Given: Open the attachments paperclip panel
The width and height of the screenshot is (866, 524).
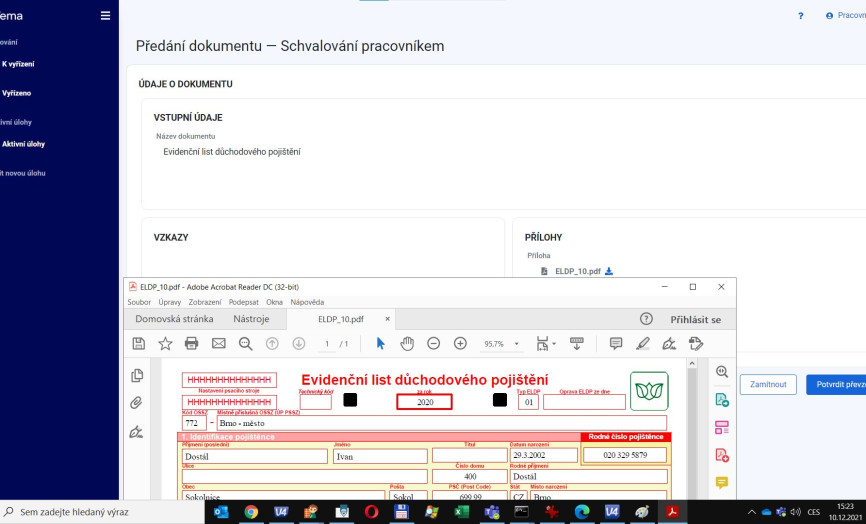Looking at the screenshot, I should (x=136, y=403).
